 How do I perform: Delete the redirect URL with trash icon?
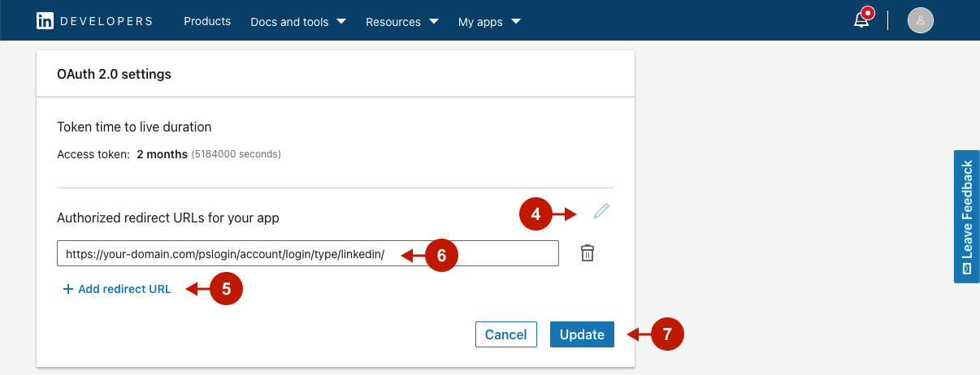(588, 254)
